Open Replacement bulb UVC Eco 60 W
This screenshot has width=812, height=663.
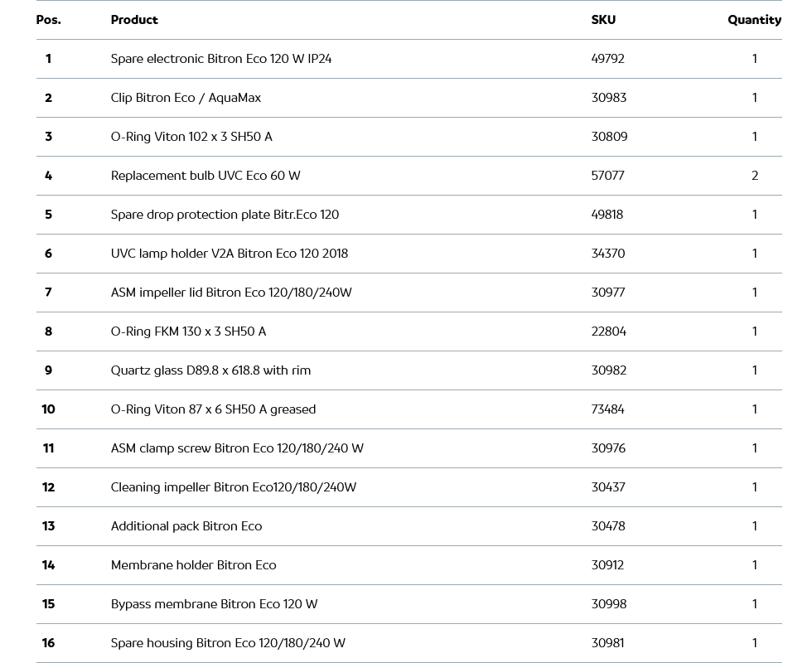point(205,176)
